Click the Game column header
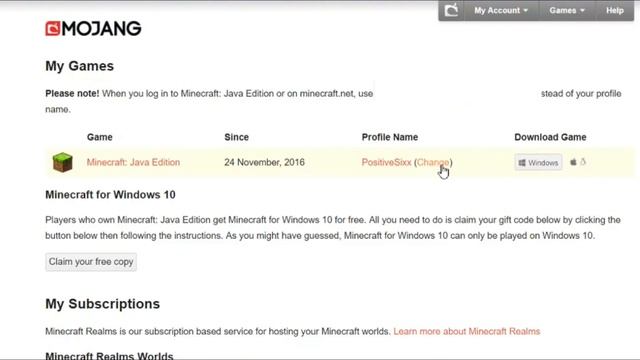The width and height of the screenshot is (640, 360). point(100,137)
